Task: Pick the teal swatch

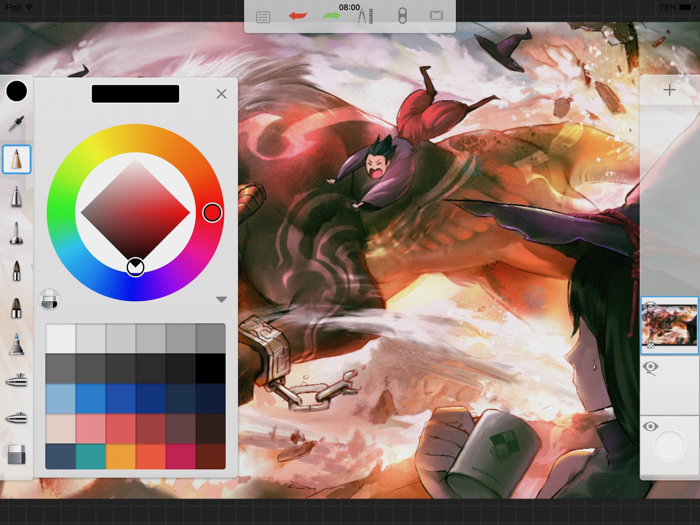Action: tap(90, 456)
